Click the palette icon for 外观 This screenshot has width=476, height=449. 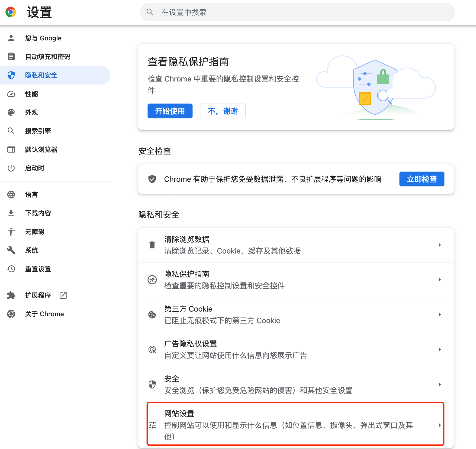coord(11,112)
